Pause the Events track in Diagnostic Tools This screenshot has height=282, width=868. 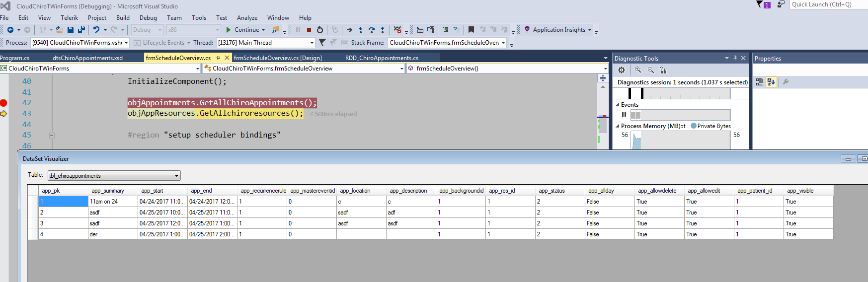coord(624,115)
